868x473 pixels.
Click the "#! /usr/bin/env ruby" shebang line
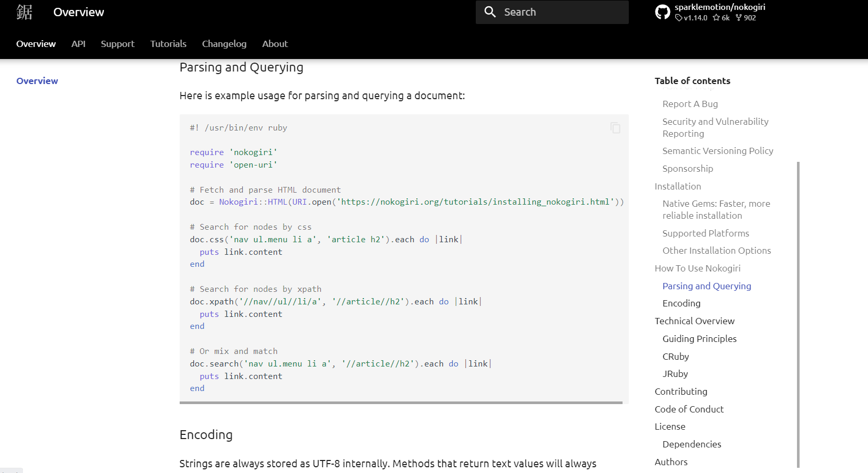(239, 128)
